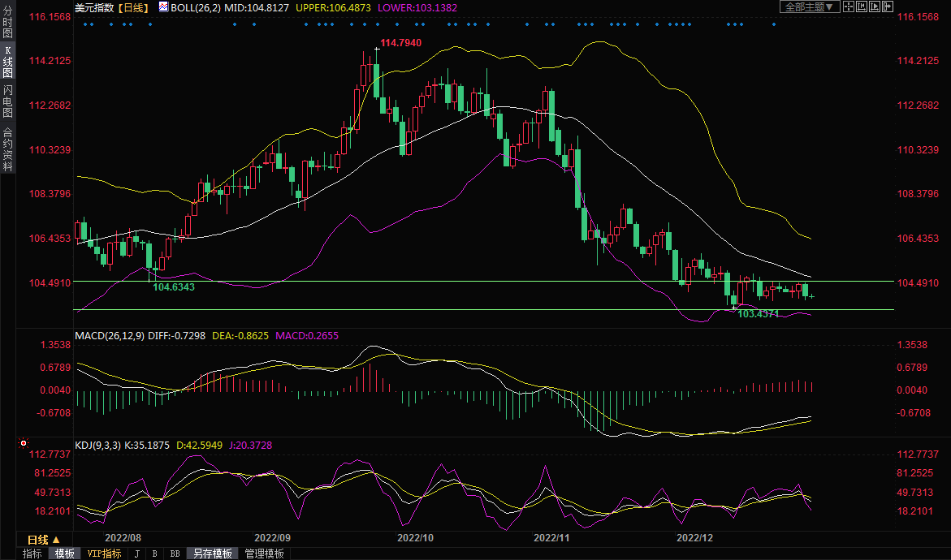Image resolution: width=951 pixels, height=560 pixels.
Task: Open the 全部主题 dropdown
Action: [x=808, y=6]
